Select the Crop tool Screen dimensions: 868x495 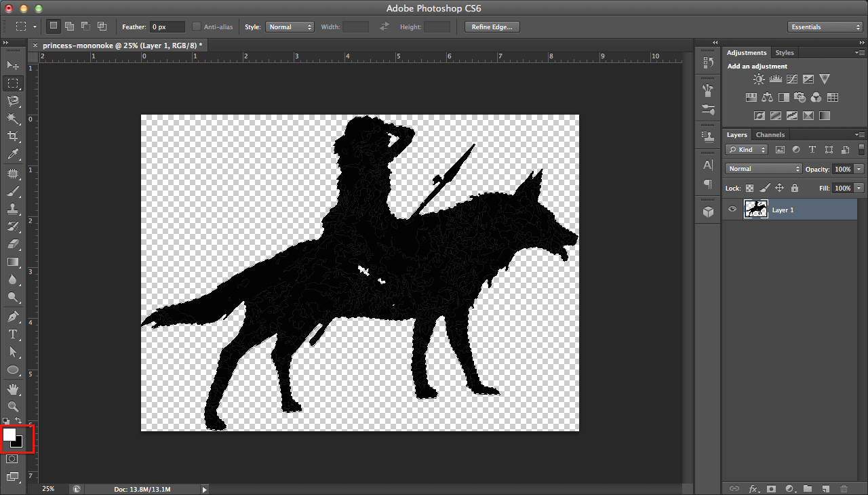[x=13, y=137]
